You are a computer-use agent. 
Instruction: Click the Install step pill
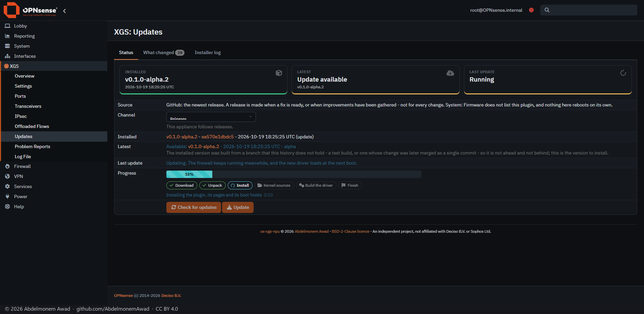(240, 185)
